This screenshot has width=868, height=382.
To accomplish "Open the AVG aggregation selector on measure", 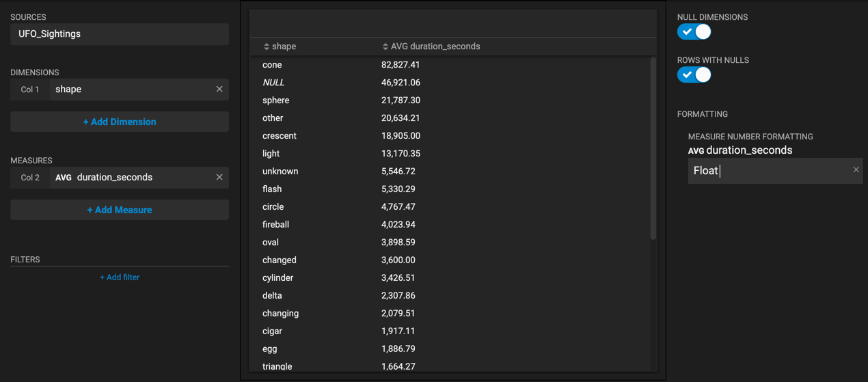I will click(64, 178).
